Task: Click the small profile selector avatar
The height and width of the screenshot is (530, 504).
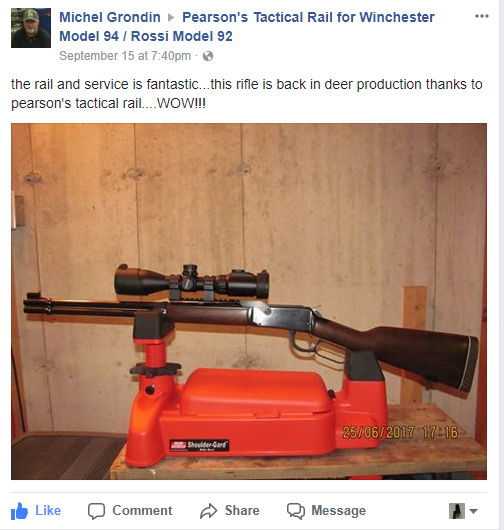Action: coord(457,511)
